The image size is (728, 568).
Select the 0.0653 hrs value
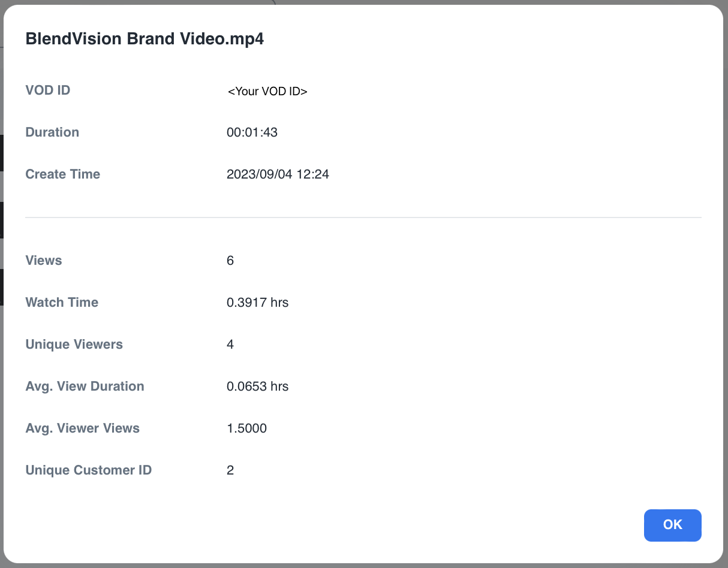[257, 386]
